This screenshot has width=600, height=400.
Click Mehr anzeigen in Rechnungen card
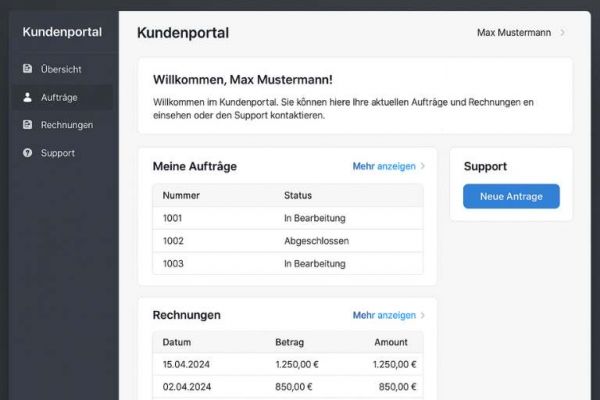384,315
